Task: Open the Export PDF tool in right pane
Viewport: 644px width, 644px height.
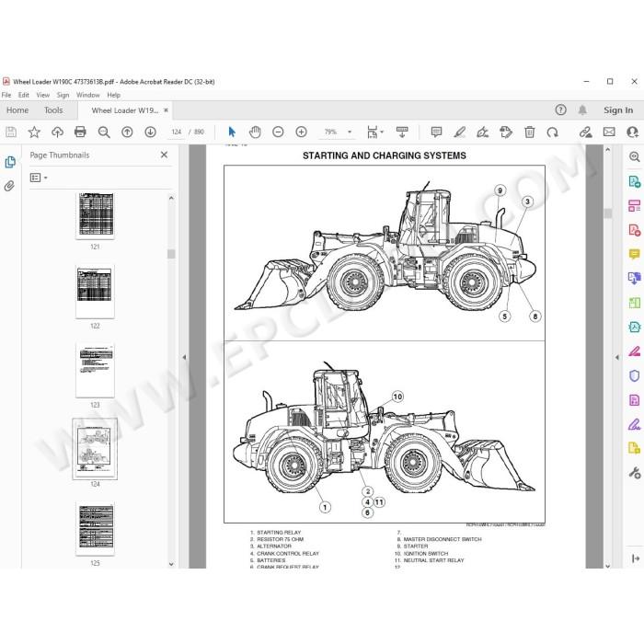Action: pos(635,181)
